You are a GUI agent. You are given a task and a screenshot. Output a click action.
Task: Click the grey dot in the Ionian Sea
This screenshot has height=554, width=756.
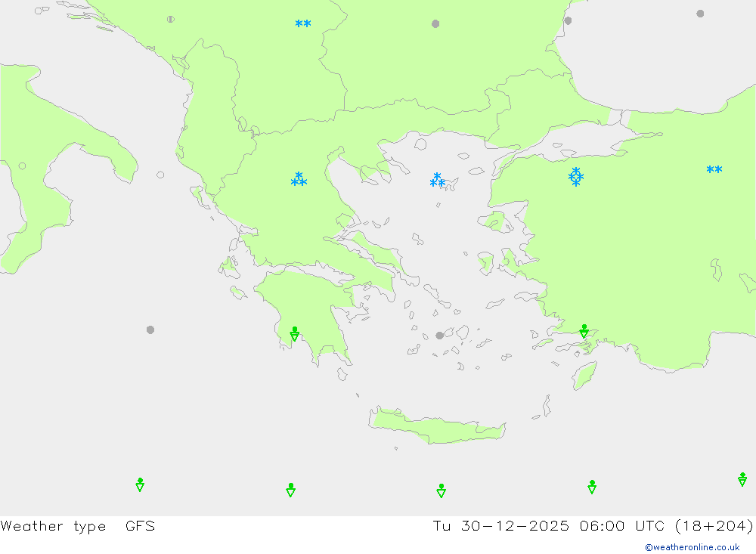(x=150, y=330)
